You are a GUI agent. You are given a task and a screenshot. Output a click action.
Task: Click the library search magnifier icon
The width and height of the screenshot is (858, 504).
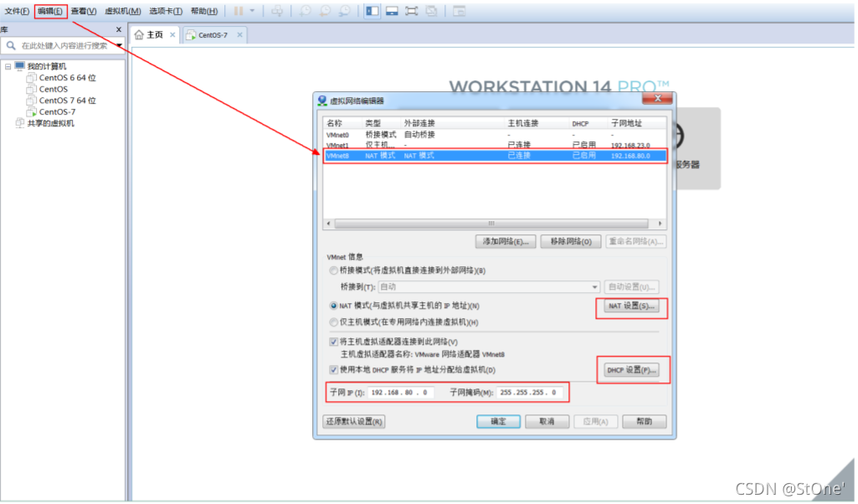10,45
